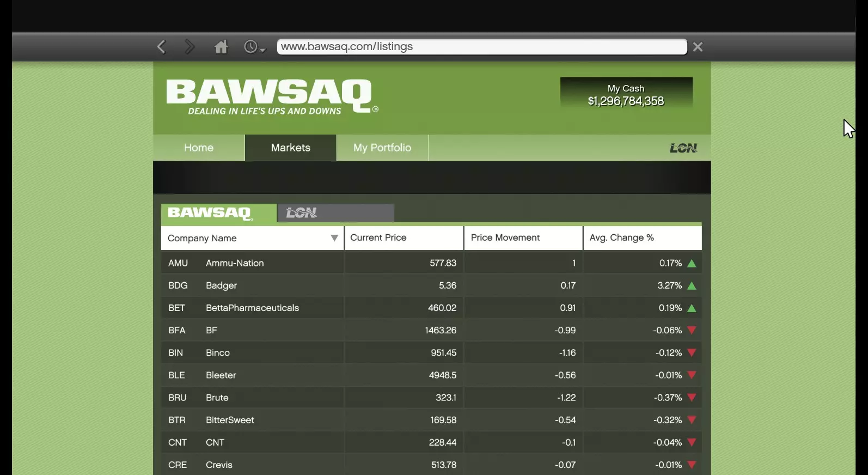Open the BF stock listing

click(x=431, y=330)
